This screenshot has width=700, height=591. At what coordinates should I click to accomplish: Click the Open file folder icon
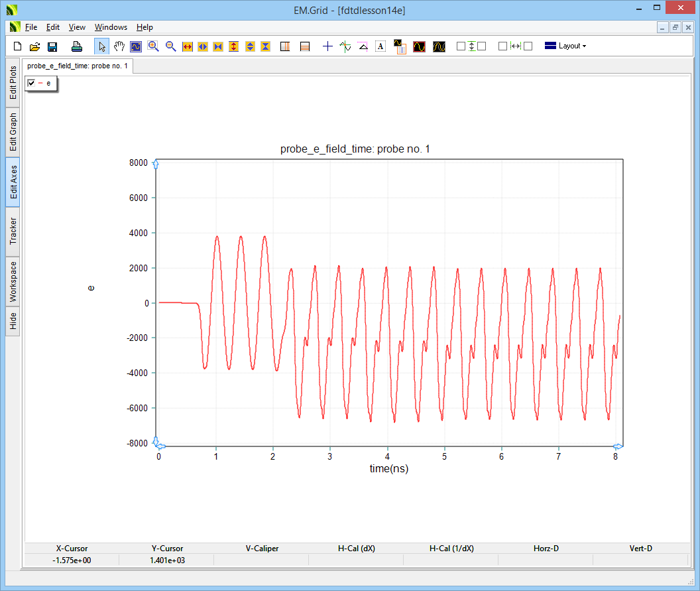(x=35, y=46)
